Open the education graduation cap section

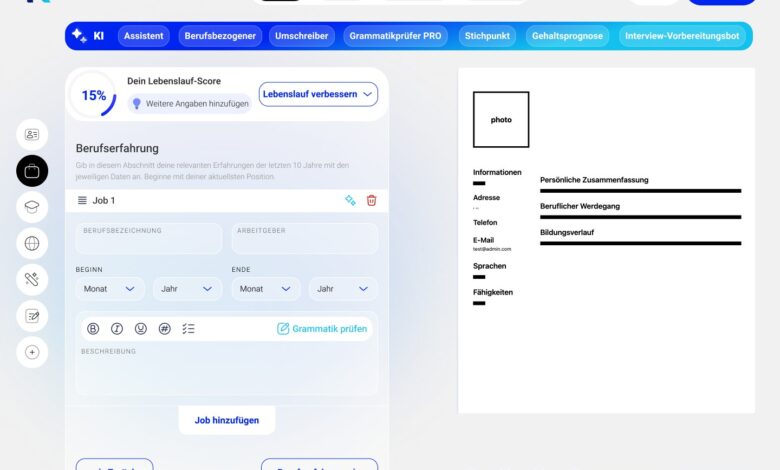[x=32, y=207]
